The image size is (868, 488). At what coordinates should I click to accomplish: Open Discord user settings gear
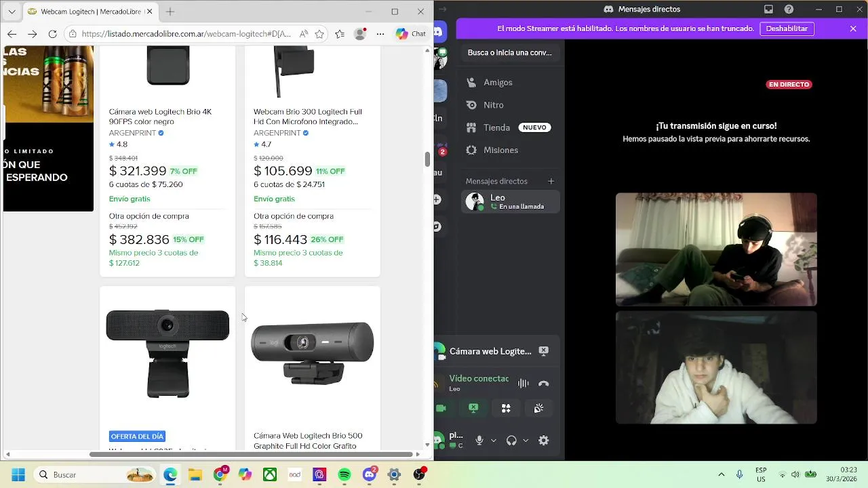click(x=543, y=441)
